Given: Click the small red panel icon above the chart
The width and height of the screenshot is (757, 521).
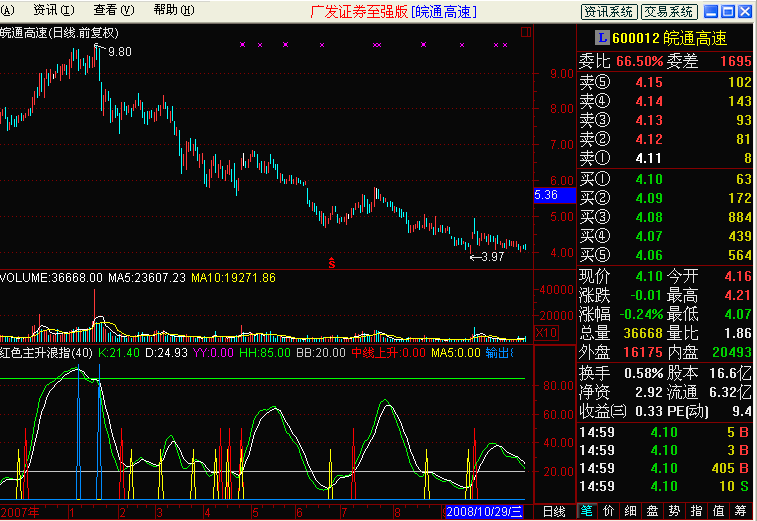Looking at the screenshot, I should point(526,32).
